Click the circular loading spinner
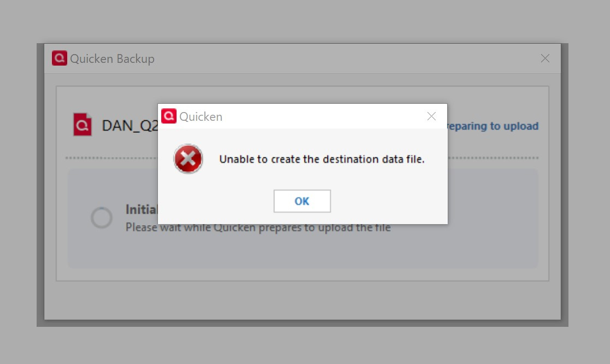The height and width of the screenshot is (364, 610). point(102,218)
